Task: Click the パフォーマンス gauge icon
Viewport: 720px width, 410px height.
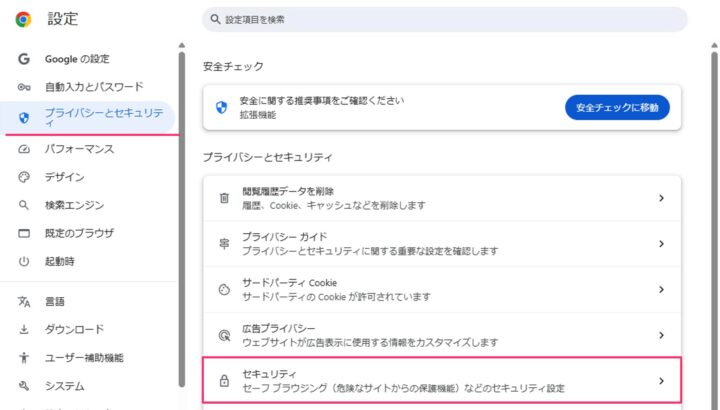Action: [x=23, y=149]
